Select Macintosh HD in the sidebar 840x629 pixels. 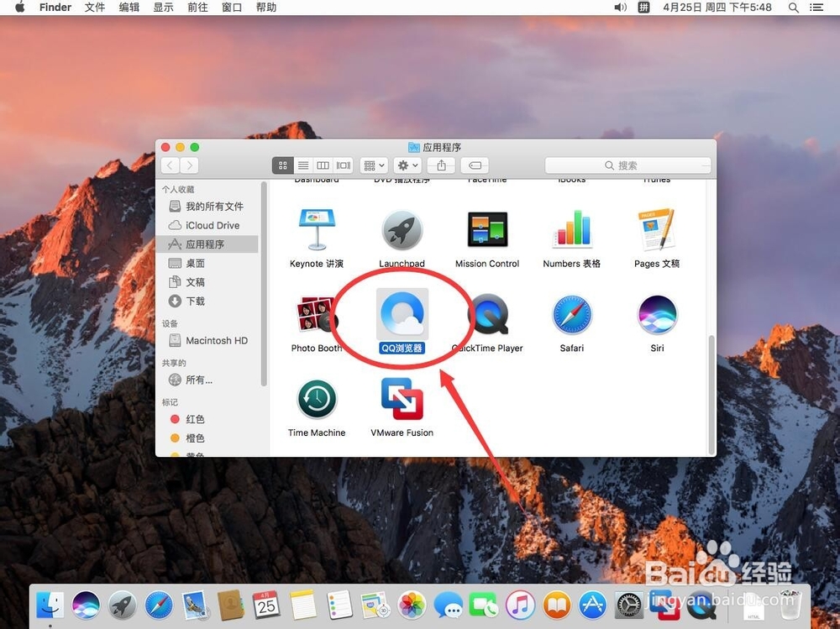[207, 341]
